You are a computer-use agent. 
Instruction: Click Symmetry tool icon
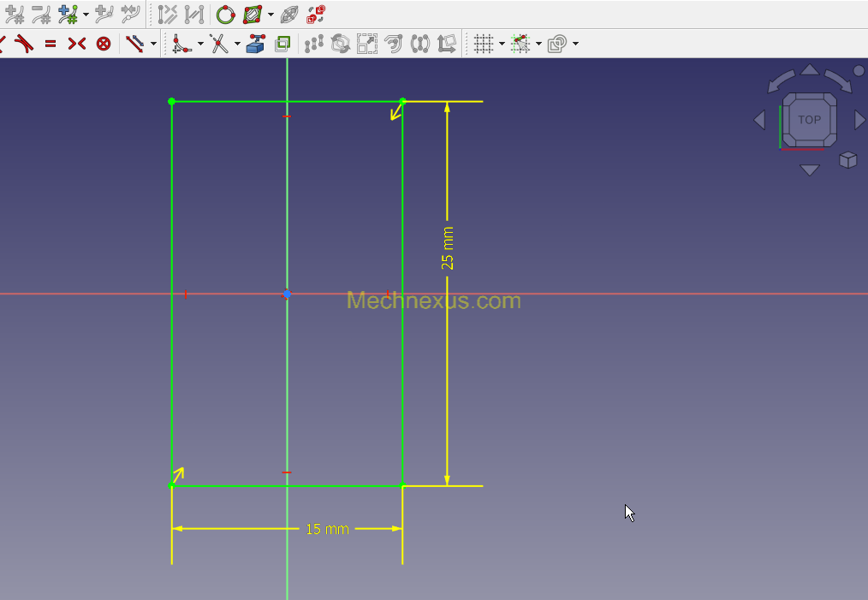(x=420, y=43)
